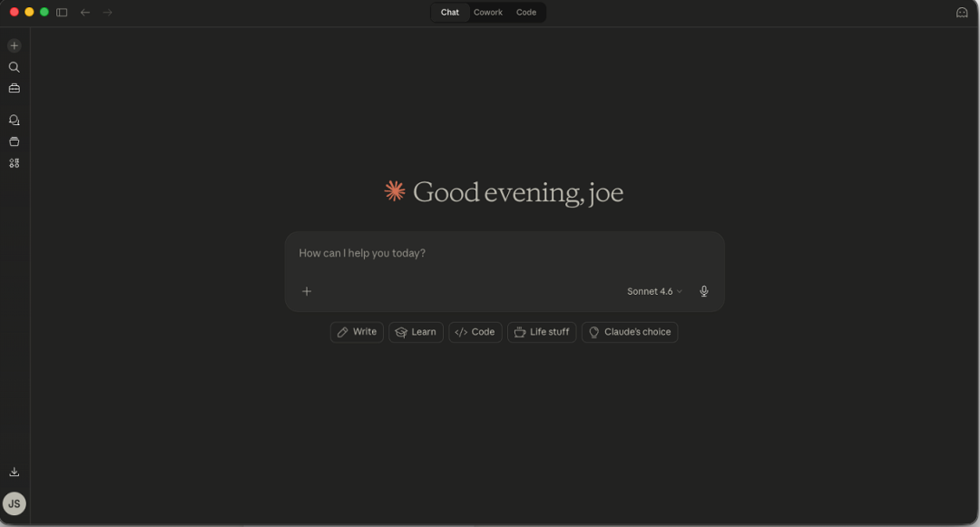Choose the Code suggestion chip below prompt

pyautogui.click(x=475, y=332)
